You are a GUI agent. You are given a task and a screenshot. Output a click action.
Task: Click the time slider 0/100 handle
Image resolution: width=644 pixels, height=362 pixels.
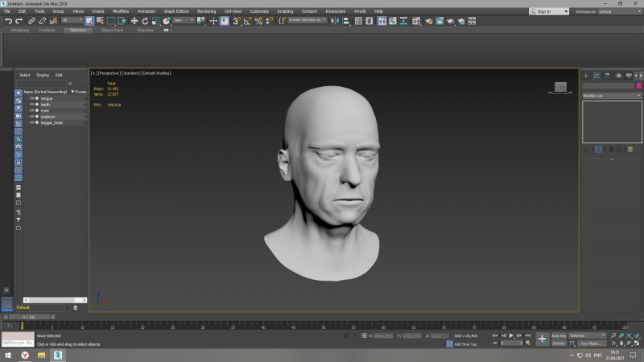[29, 317]
